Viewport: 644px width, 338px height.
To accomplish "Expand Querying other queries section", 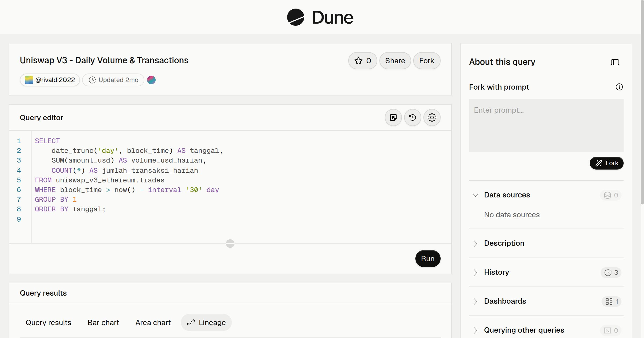I will tap(475, 330).
